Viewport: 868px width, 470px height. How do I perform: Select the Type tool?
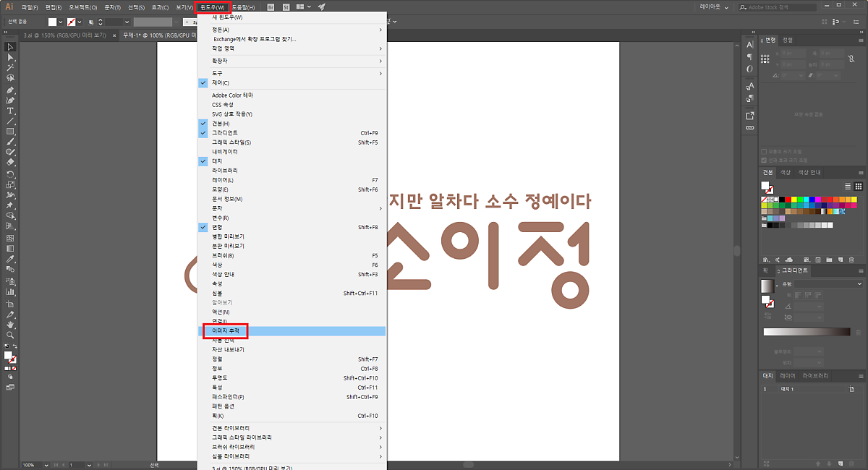coord(10,111)
